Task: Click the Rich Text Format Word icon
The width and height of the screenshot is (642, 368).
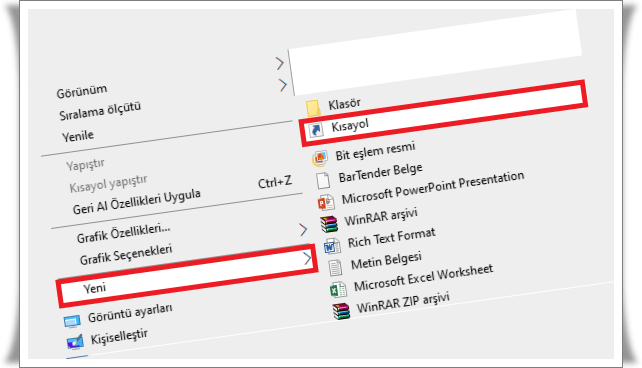Action: (x=332, y=246)
